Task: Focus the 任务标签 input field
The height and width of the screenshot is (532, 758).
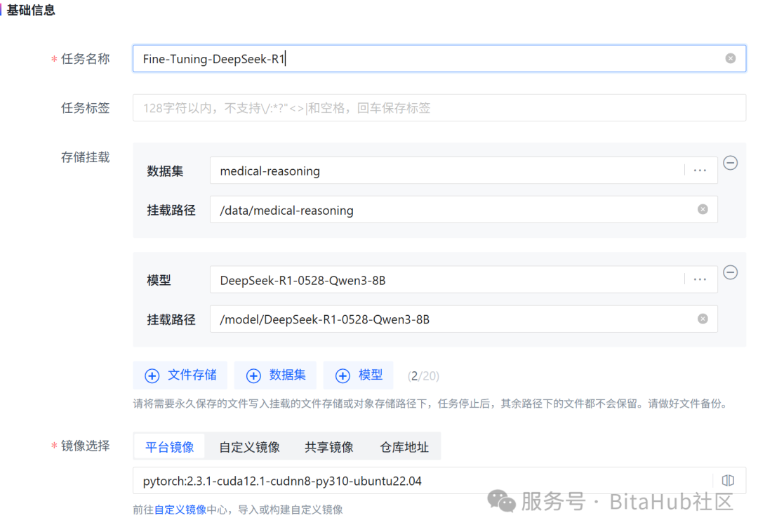Action: (439, 108)
